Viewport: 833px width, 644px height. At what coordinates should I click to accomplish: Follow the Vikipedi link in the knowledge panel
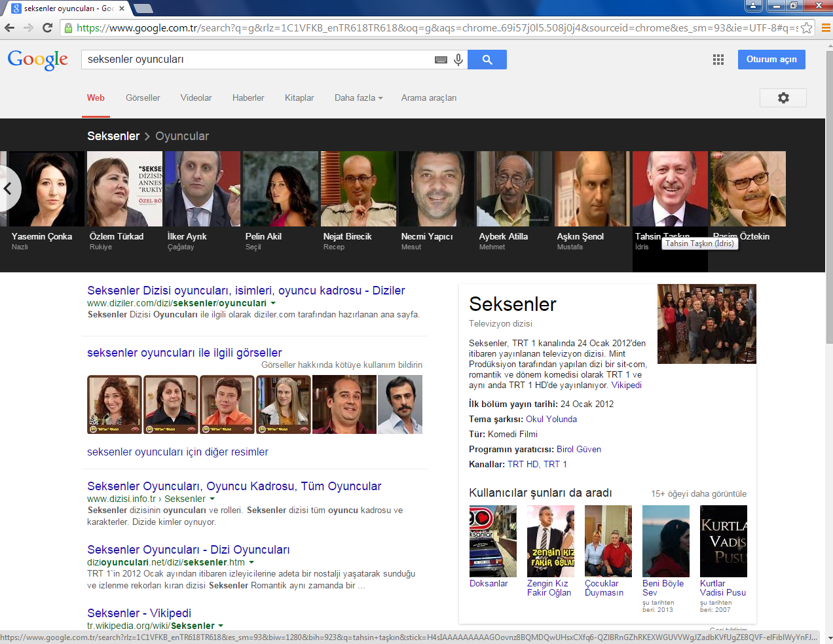pos(627,385)
